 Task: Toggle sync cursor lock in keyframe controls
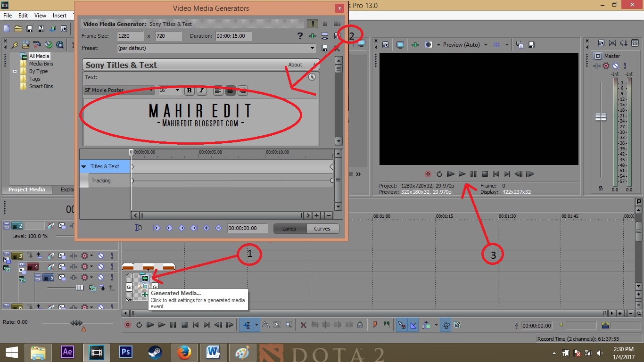(138, 228)
